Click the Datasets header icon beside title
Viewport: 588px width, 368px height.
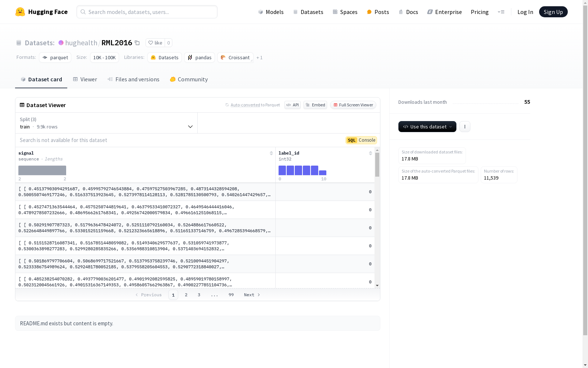pyautogui.click(x=19, y=43)
